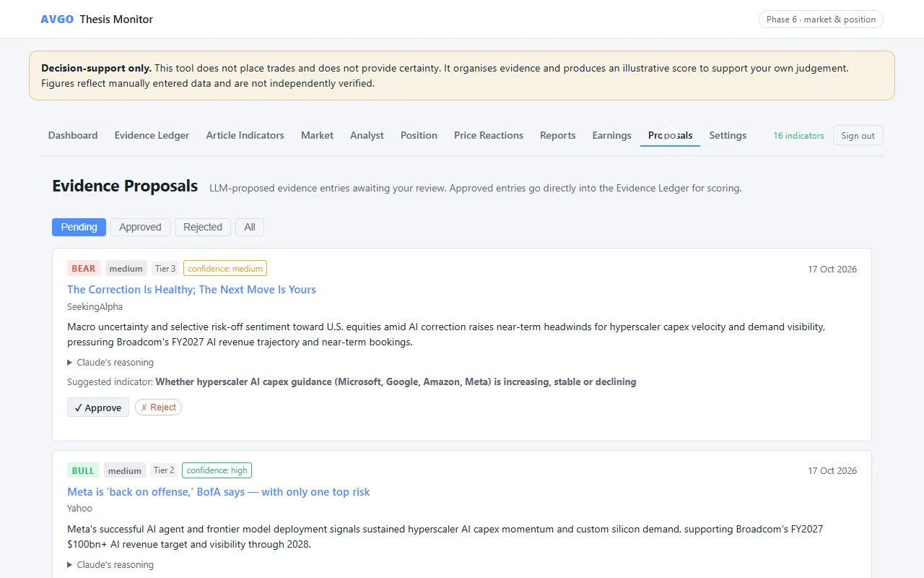The image size is (924, 578).
Task: Click the 'Tier 2' badge
Action: 164,471
